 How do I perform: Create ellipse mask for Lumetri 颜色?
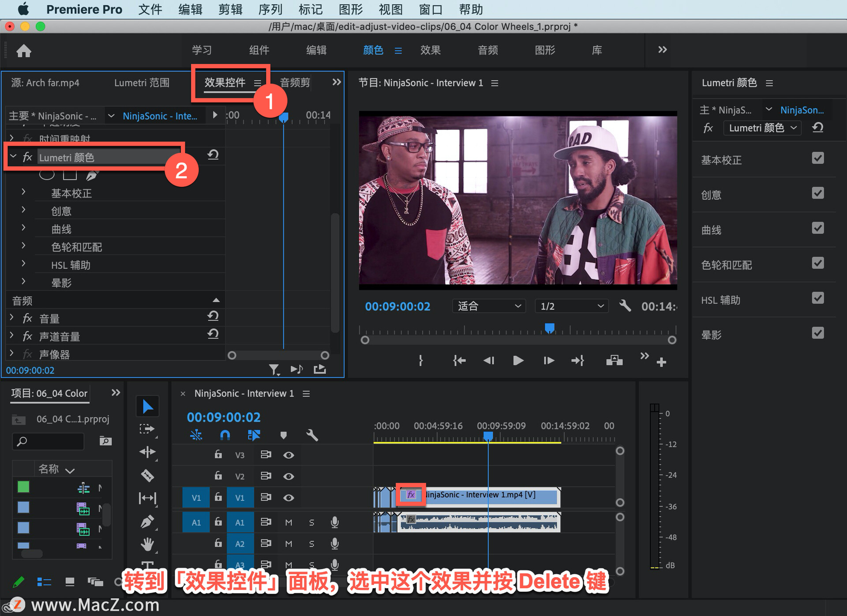tap(47, 175)
